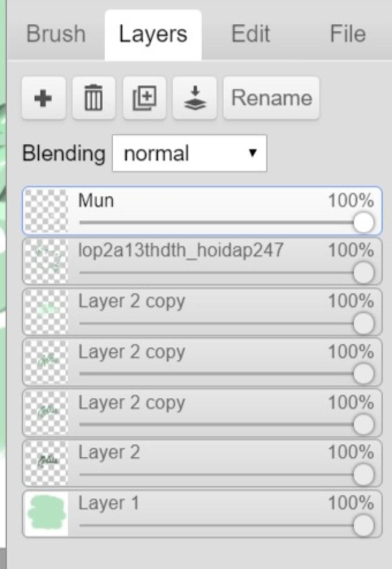Click the Layer 1 green thumbnail
The image size is (392, 569).
point(47,514)
